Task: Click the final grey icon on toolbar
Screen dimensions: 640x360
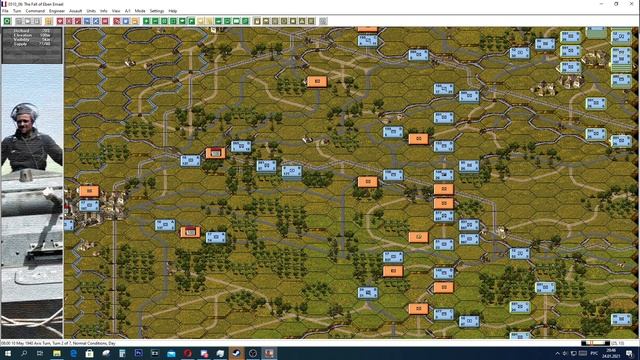Action: [323, 21]
